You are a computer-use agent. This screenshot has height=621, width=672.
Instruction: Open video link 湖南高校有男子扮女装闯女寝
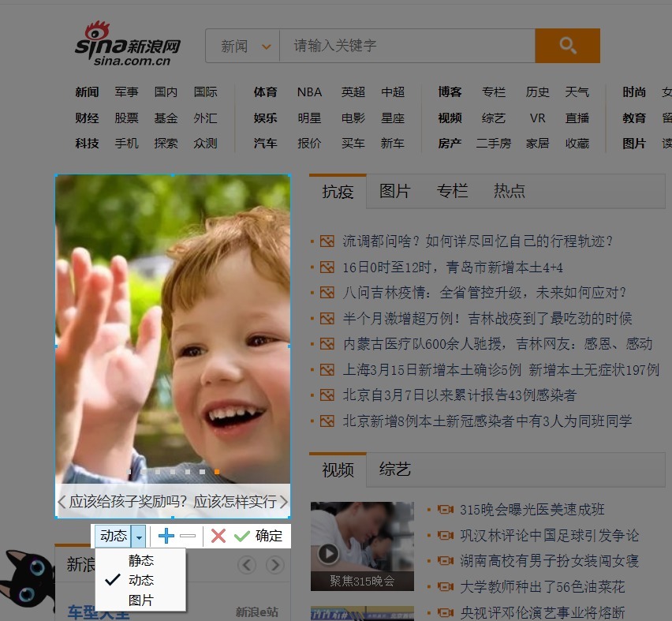tap(549, 560)
